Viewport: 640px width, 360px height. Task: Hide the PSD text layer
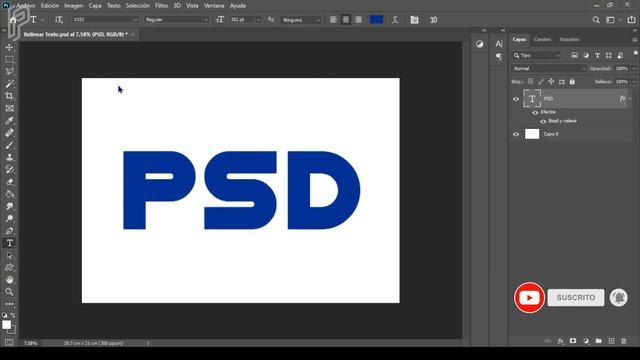click(516, 99)
